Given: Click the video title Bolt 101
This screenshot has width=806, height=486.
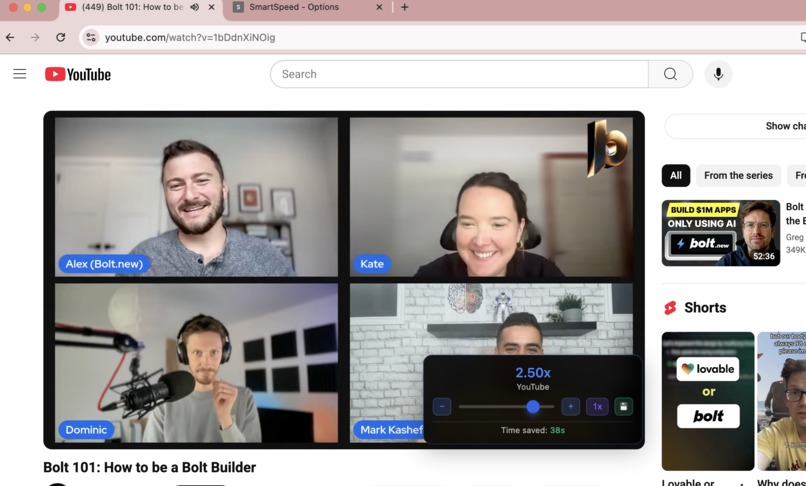Looking at the screenshot, I should pos(150,467).
